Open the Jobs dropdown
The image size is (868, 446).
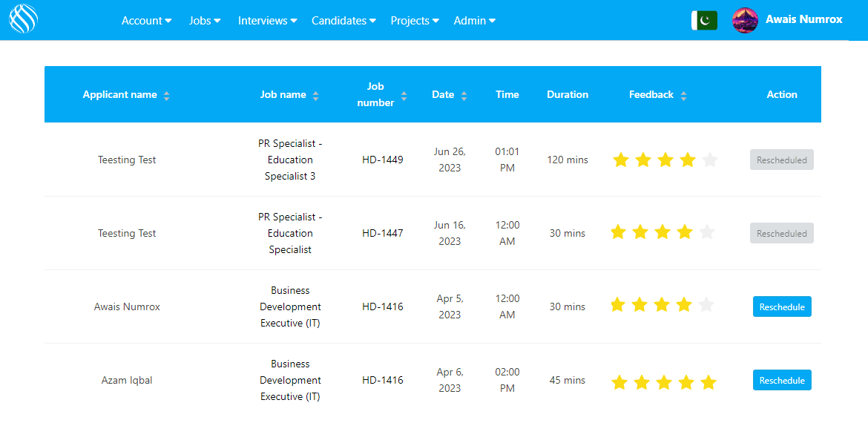click(x=204, y=20)
